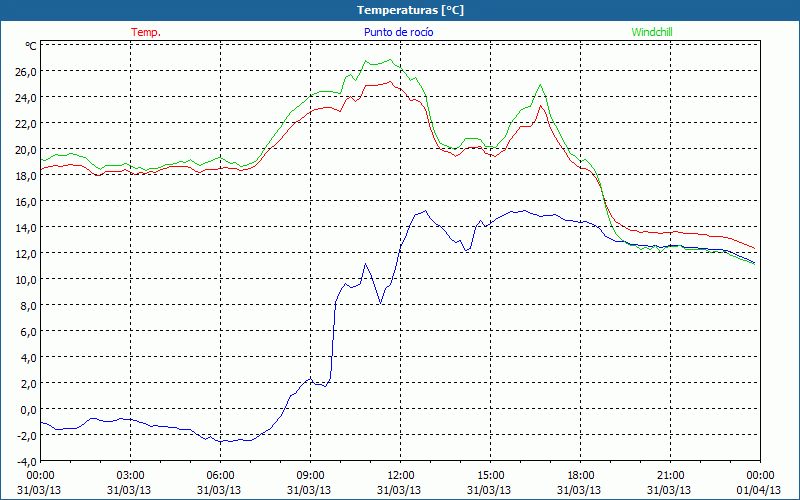Click the 18,0 y-axis value
Image resolution: width=800 pixels, height=500 pixels.
[24, 176]
